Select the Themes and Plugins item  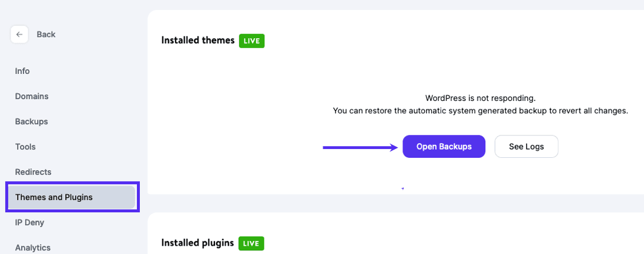click(x=54, y=197)
